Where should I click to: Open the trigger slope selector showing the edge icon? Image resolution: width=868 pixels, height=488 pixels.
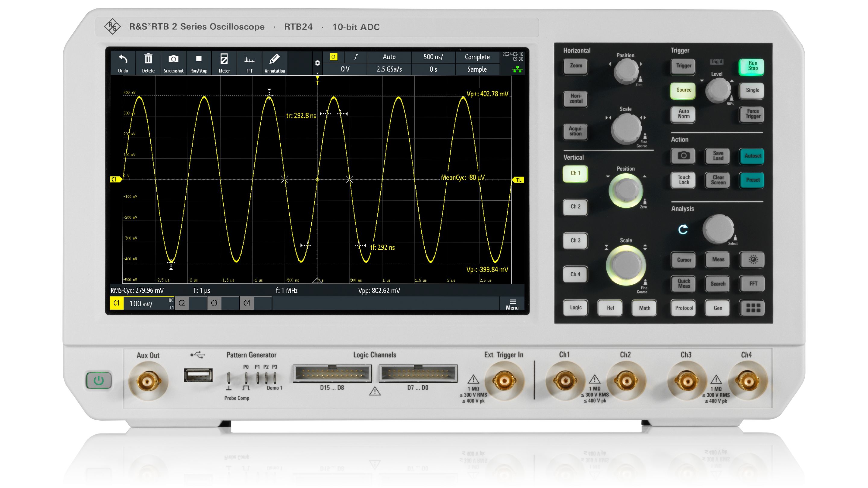click(356, 57)
